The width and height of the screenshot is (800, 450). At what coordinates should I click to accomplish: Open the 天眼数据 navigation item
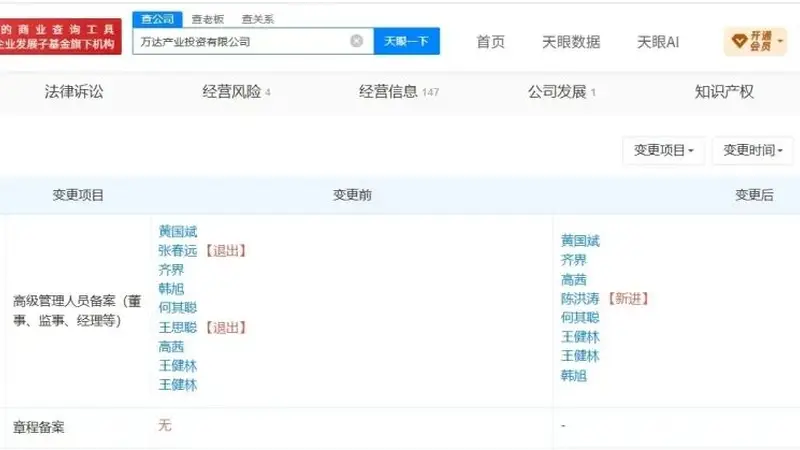(x=571, y=42)
